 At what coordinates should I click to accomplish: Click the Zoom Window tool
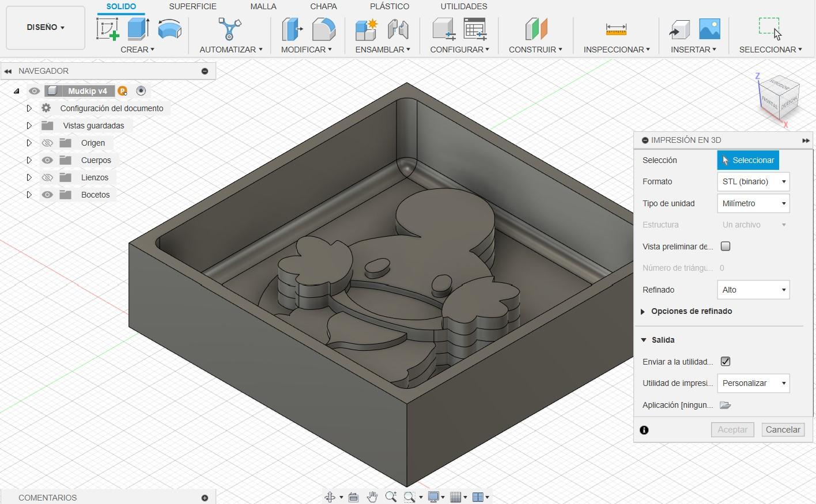pos(410,497)
